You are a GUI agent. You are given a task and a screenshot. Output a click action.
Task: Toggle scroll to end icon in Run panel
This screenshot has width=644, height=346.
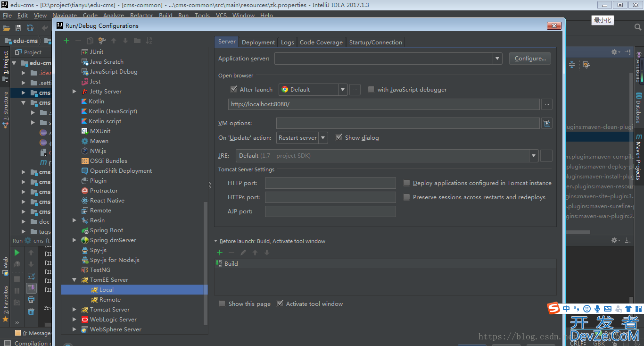point(31,287)
